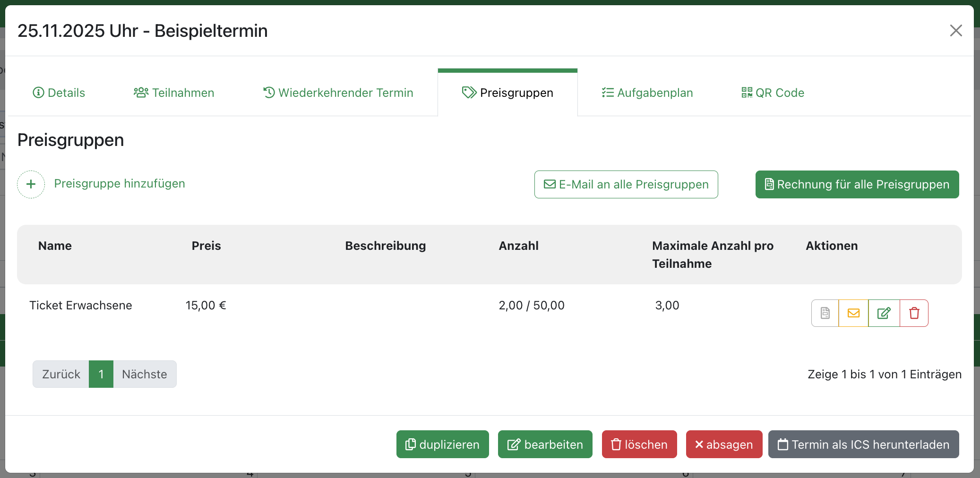Image resolution: width=980 pixels, height=478 pixels.
Task: Cancel the appointment with absagen
Action: coord(724,444)
